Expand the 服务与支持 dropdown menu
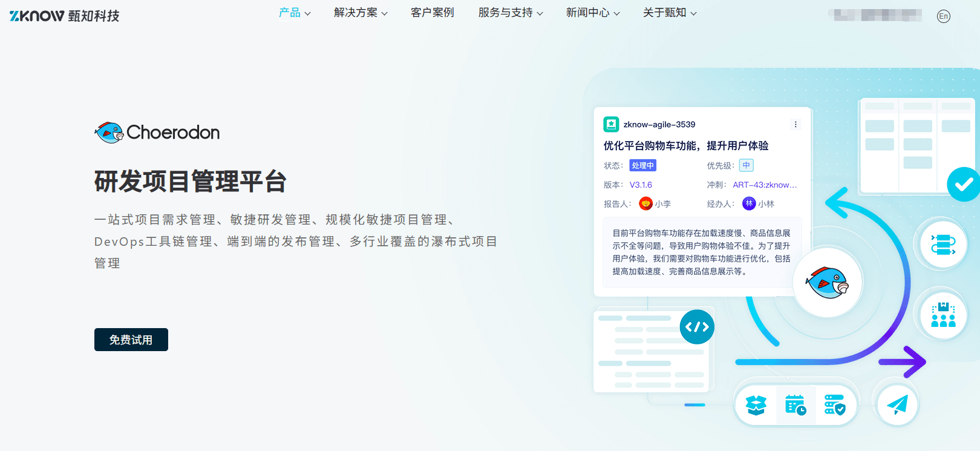 tap(511, 13)
